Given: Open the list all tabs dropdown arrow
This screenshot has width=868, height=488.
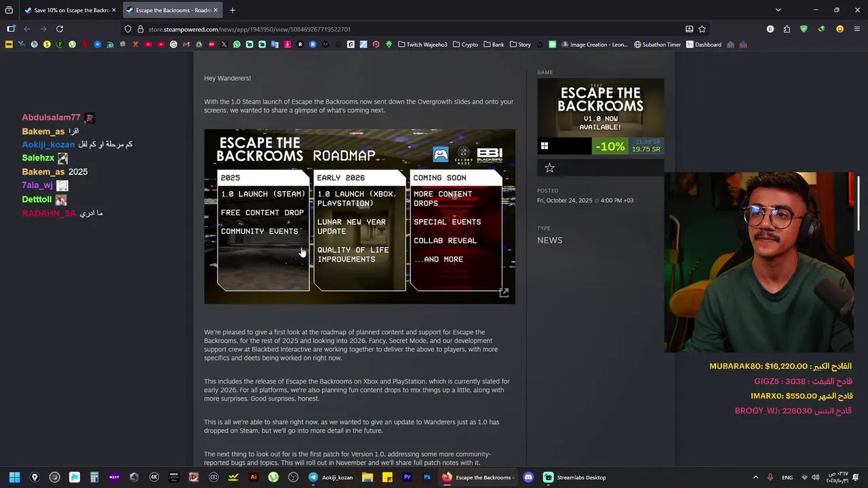Looking at the screenshot, I should click(x=778, y=10).
